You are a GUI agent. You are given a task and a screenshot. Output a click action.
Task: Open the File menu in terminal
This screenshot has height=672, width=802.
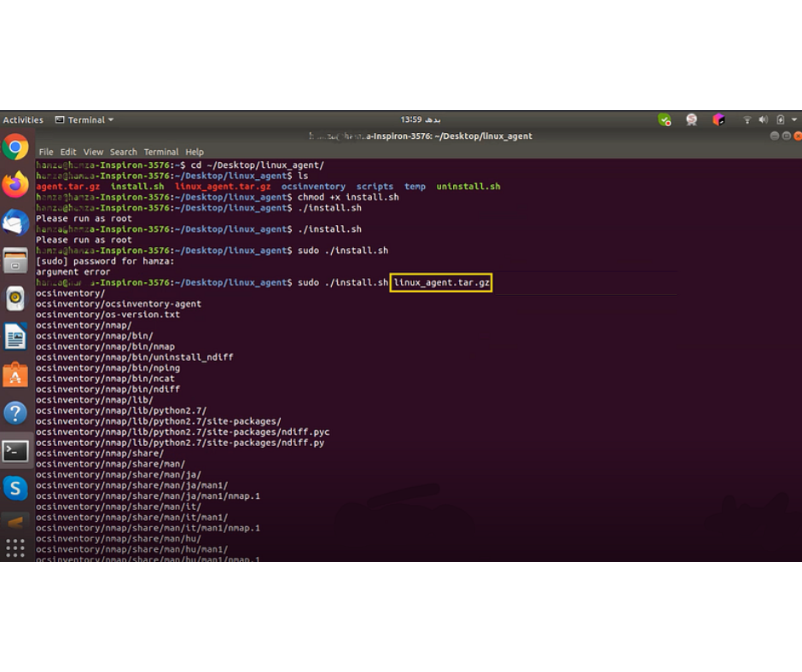(x=46, y=152)
